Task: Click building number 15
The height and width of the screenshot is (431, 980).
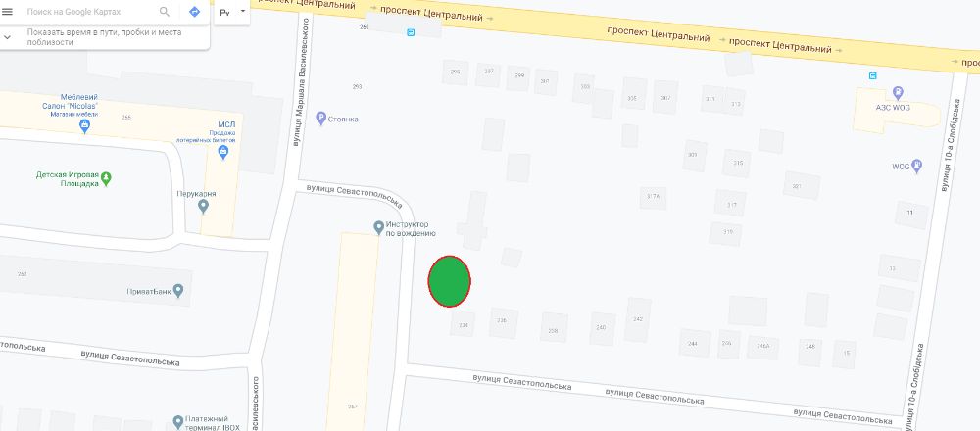Action: point(847,353)
